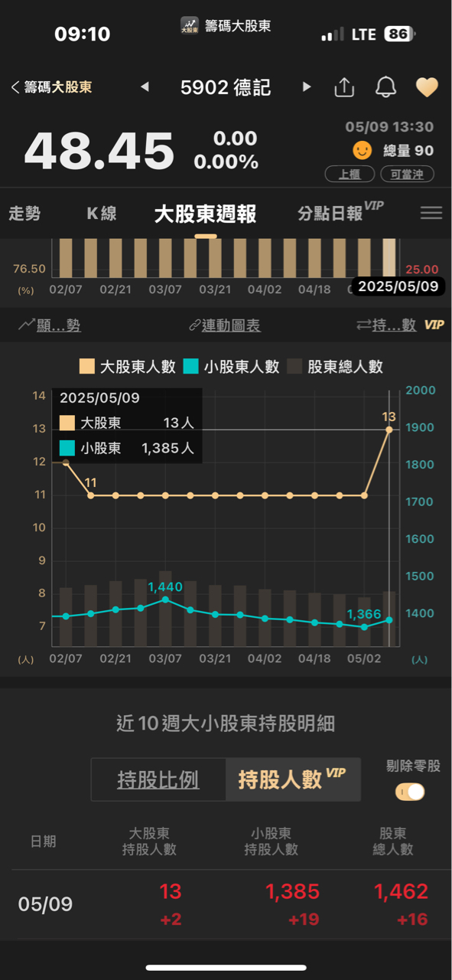Image resolution: width=452 pixels, height=980 pixels.
Task: Open the notification bell alerts
Action: click(385, 87)
